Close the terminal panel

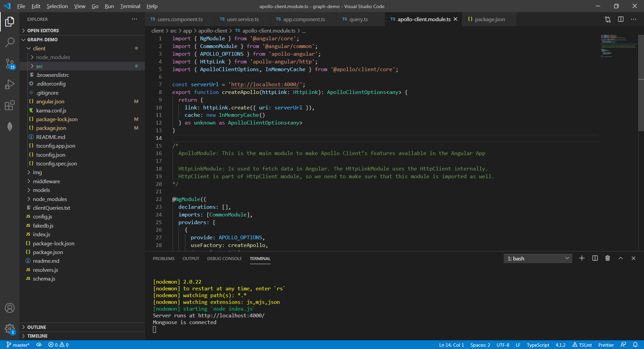coord(633,258)
